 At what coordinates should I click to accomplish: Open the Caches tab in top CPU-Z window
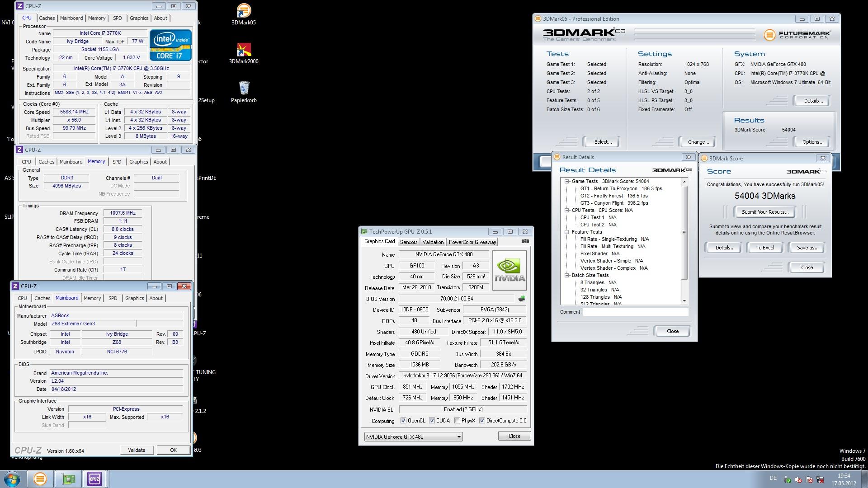[x=47, y=18]
